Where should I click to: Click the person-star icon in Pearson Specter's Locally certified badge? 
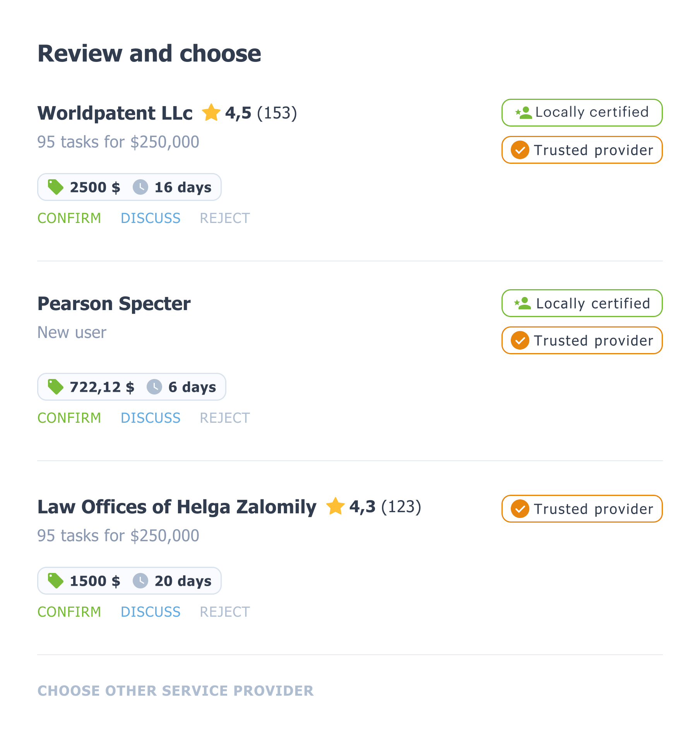coord(523,303)
